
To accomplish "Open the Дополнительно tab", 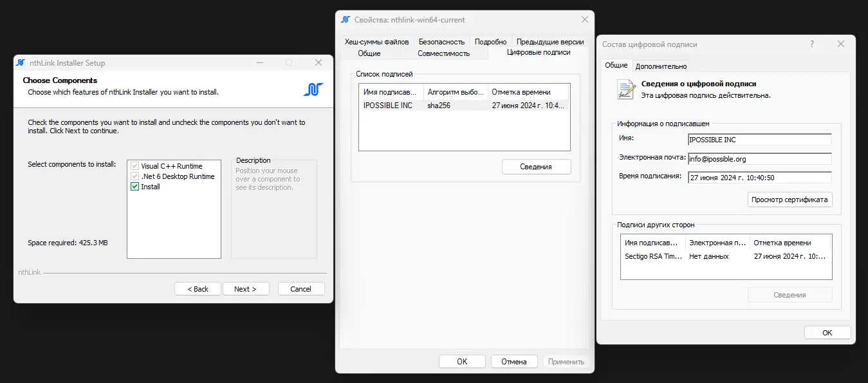I will 661,66.
